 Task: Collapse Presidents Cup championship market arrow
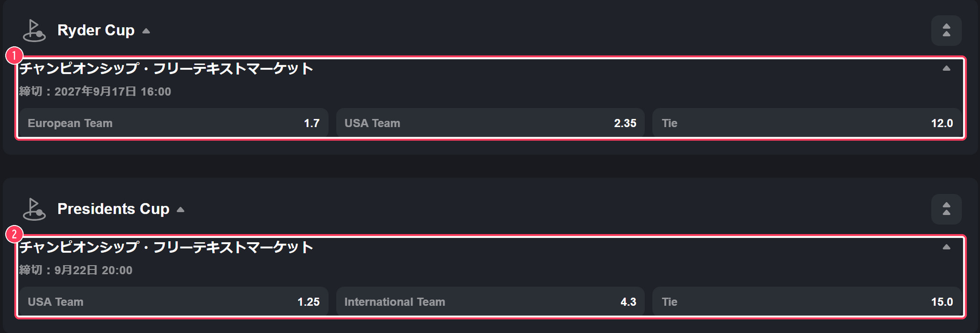(x=946, y=247)
